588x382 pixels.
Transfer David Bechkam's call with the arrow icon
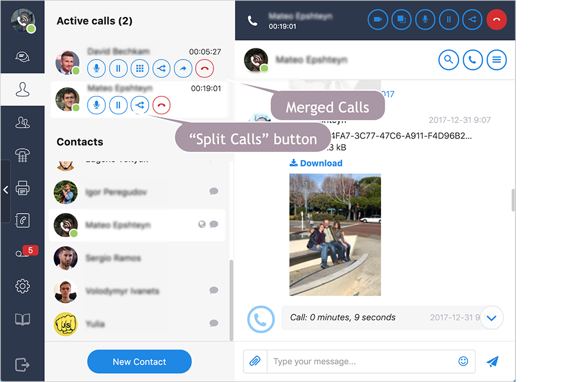pos(183,68)
